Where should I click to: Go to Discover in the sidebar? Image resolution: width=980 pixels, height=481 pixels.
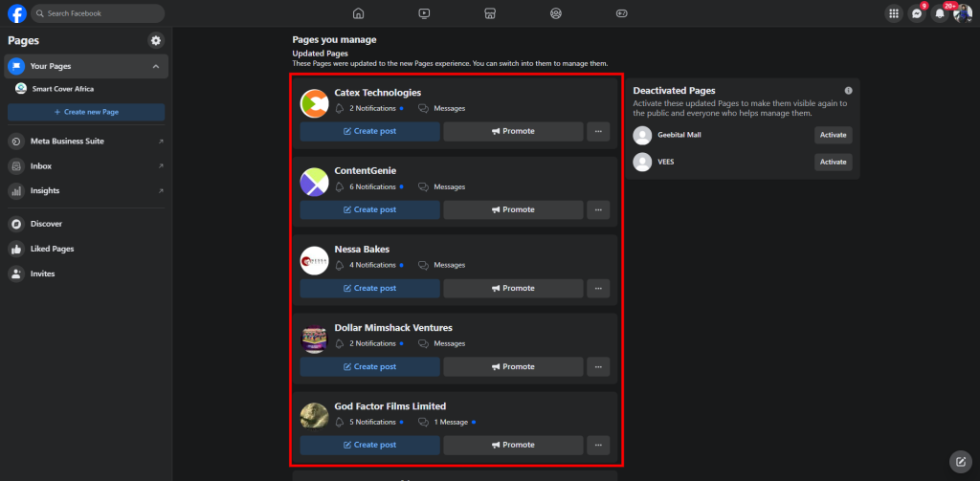coord(86,224)
